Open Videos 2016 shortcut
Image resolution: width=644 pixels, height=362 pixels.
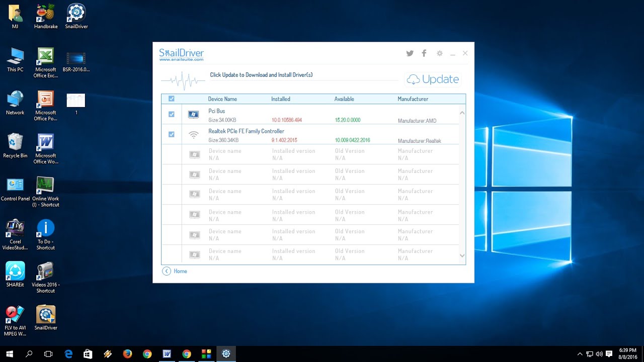point(46,278)
